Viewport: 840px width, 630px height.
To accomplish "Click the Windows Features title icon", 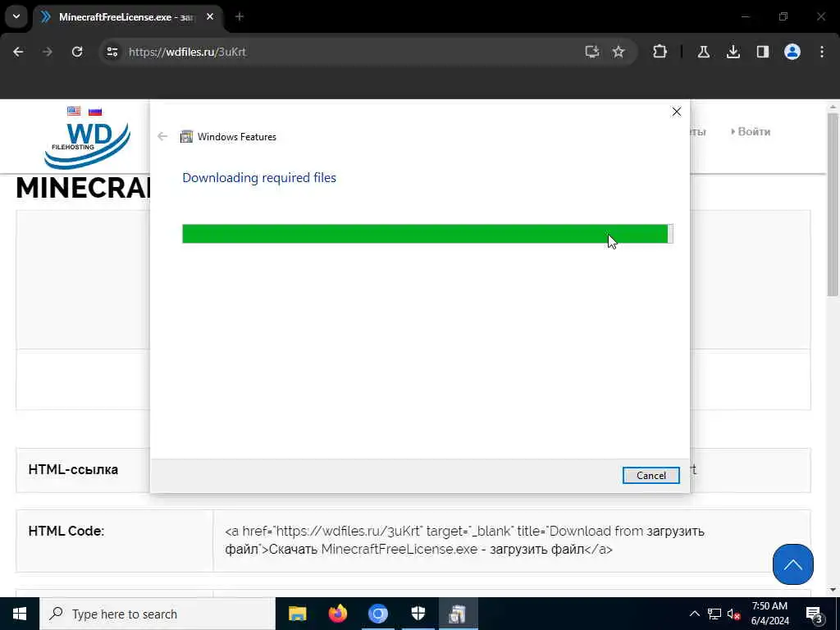I will (x=186, y=137).
